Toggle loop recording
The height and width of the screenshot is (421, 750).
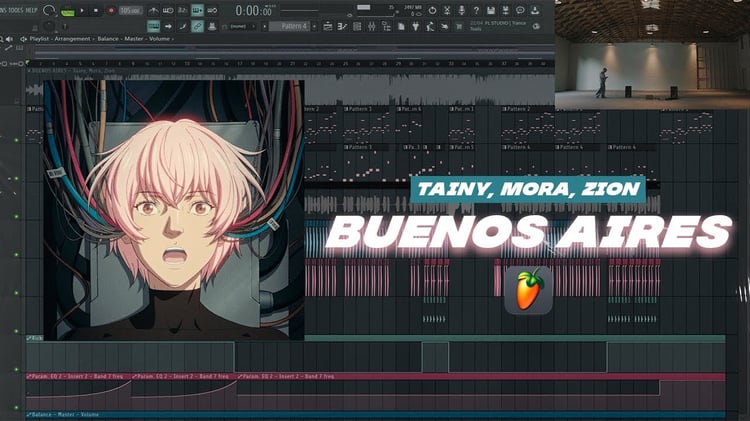click(212, 10)
